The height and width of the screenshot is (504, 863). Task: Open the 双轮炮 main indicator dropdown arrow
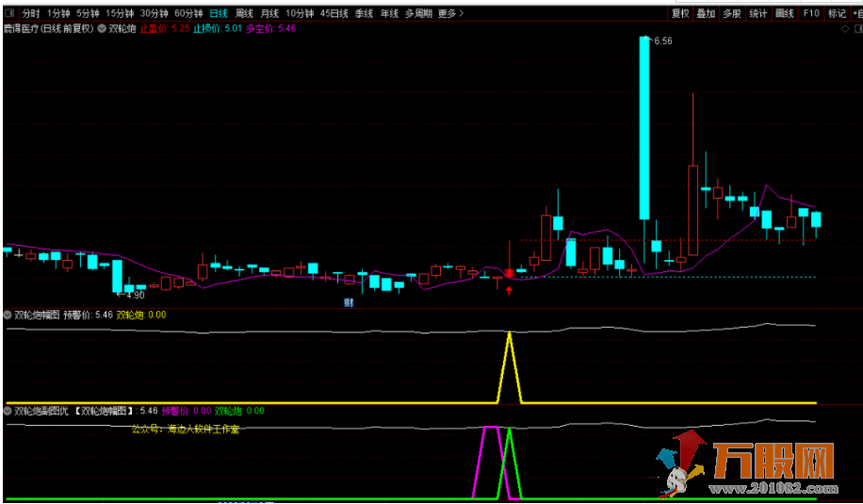coord(102,29)
